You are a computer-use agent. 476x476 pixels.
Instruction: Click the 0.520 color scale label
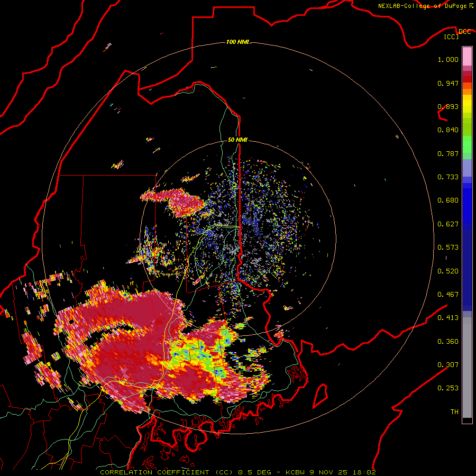pyautogui.click(x=448, y=271)
